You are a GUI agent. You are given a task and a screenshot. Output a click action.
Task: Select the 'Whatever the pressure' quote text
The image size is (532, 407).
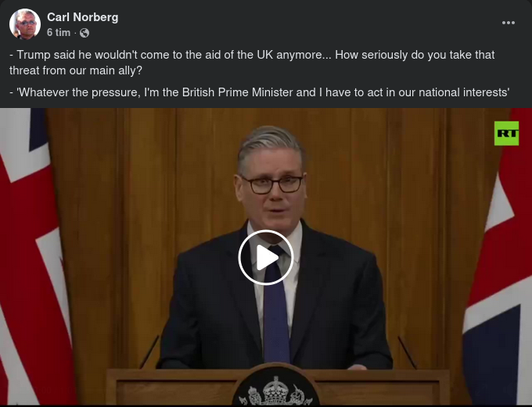coord(260,92)
